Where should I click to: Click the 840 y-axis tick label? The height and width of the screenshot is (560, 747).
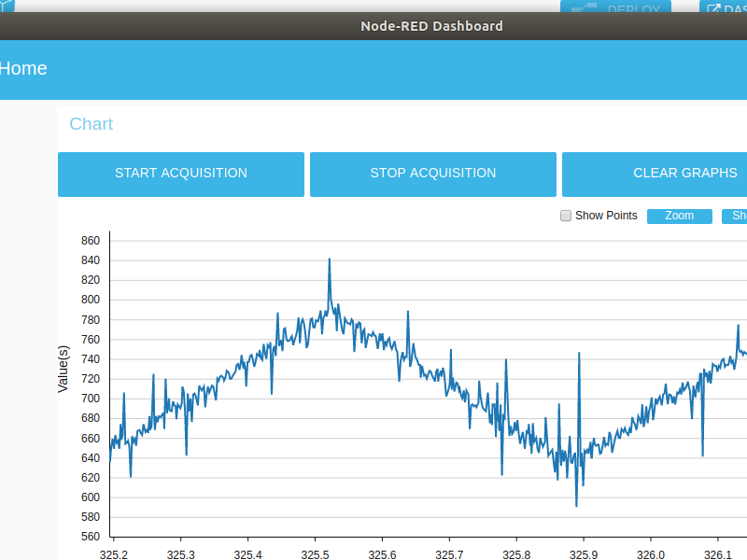[91, 260]
